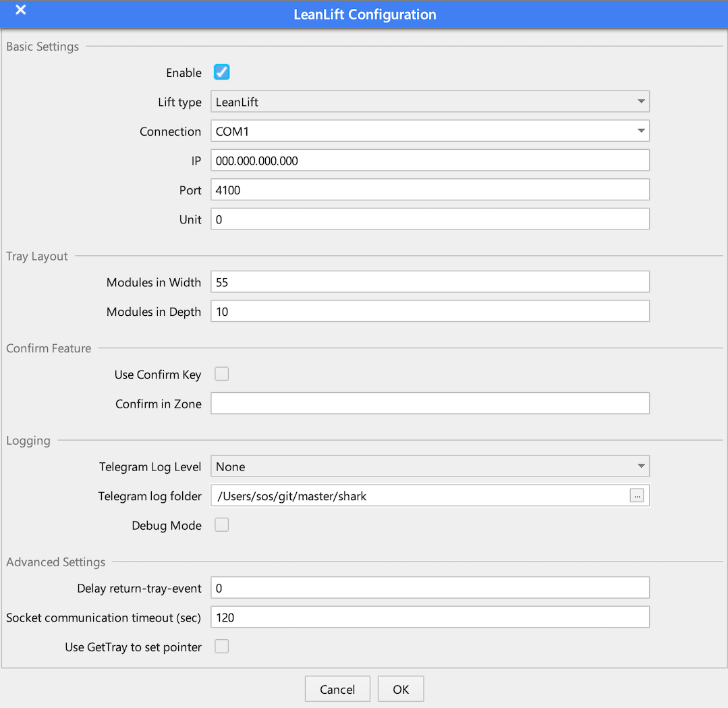Enable the Debug Mode checkbox
The height and width of the screenshot is (708, 728).
tap(221, 525)
